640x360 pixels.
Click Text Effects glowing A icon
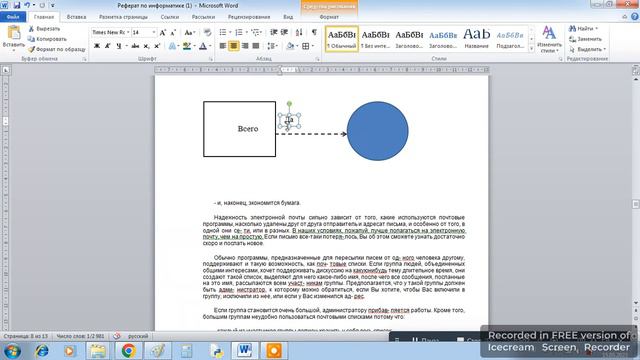click(172, 46)
